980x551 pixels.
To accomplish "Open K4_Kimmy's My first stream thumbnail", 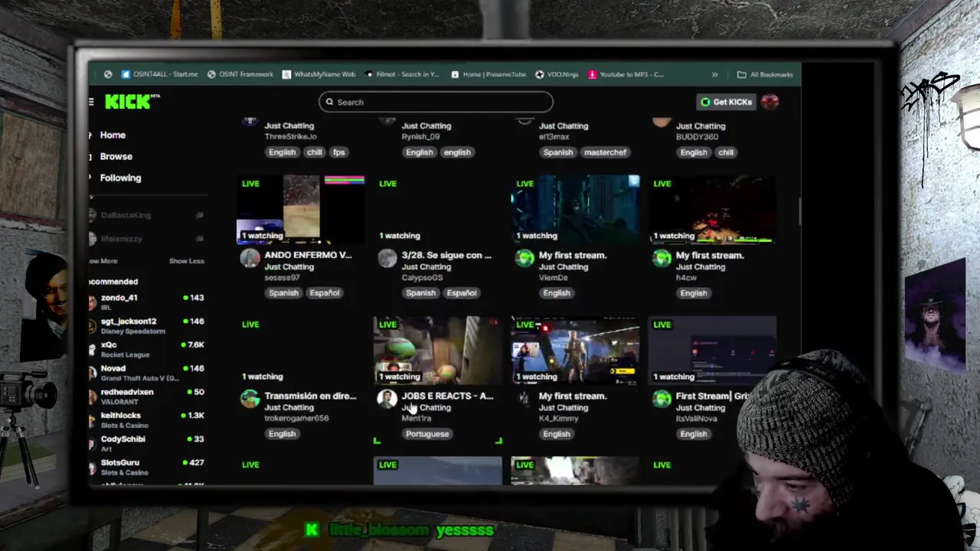I will tap(575, 350).
